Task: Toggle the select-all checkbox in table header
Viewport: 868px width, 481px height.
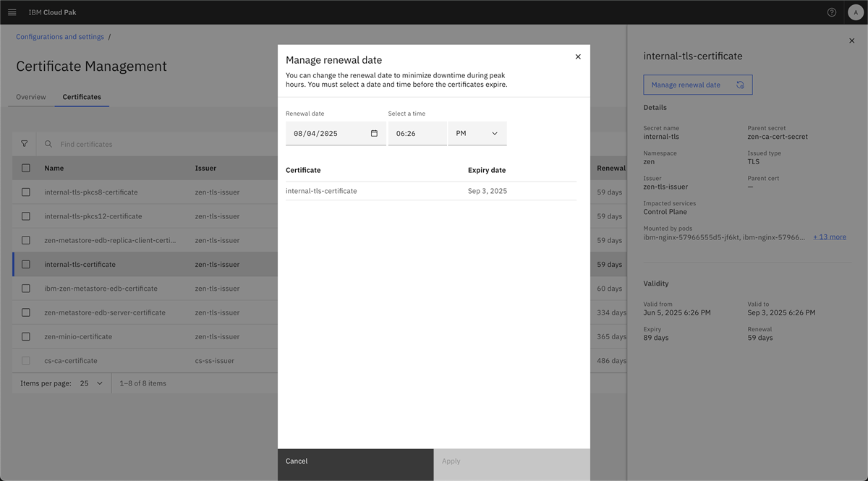Action: tap(26, 168)
